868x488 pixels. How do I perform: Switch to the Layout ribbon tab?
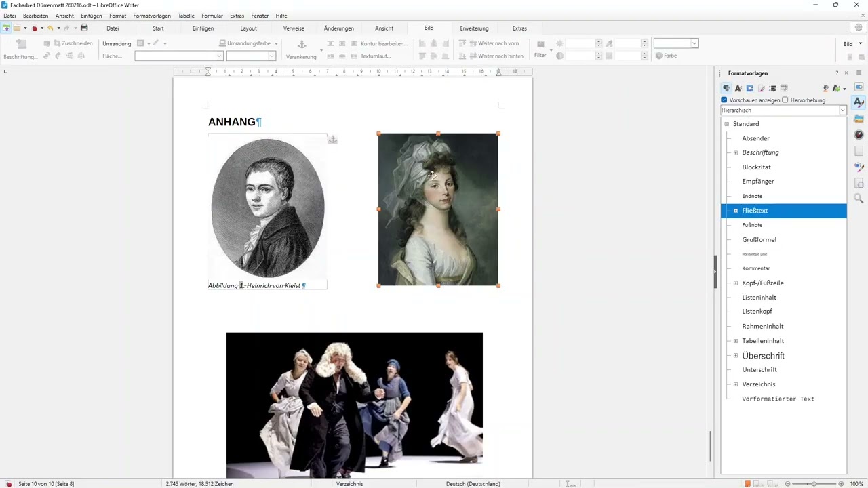coord(249,28)
